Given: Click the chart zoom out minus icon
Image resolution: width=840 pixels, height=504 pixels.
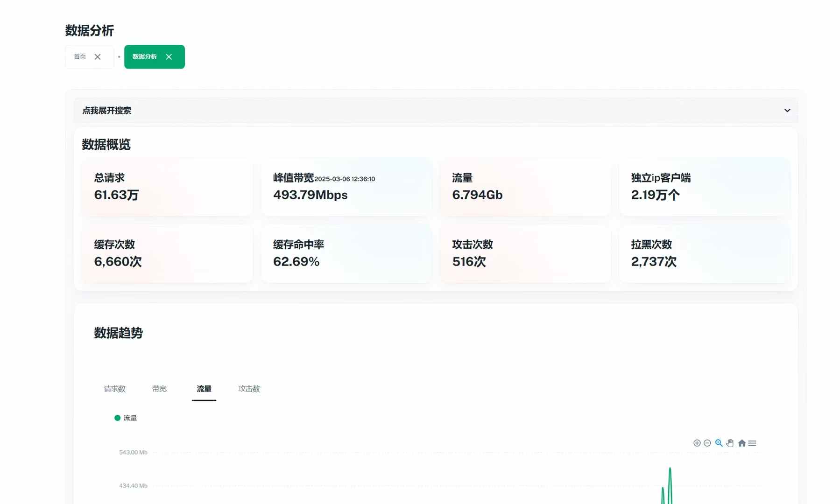Looking at the screenshot, I should pyautogui.click(x=707, y=443).
